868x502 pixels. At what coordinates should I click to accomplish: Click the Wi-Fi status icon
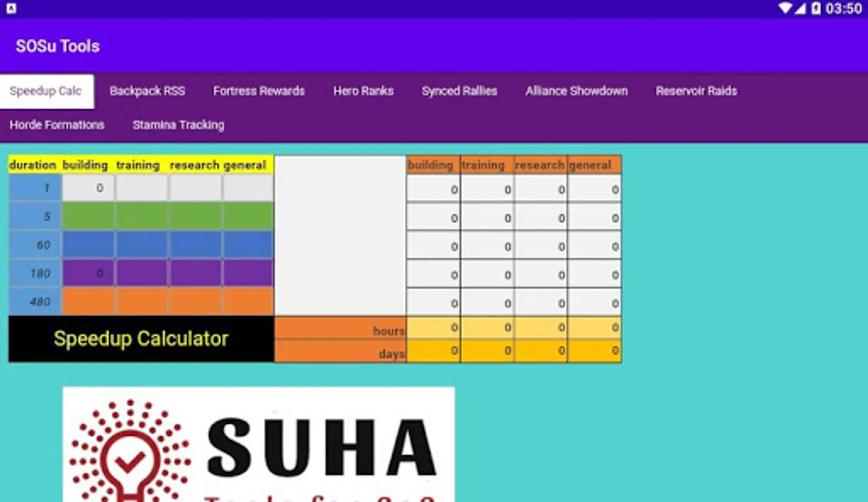(x=784, y=8)
